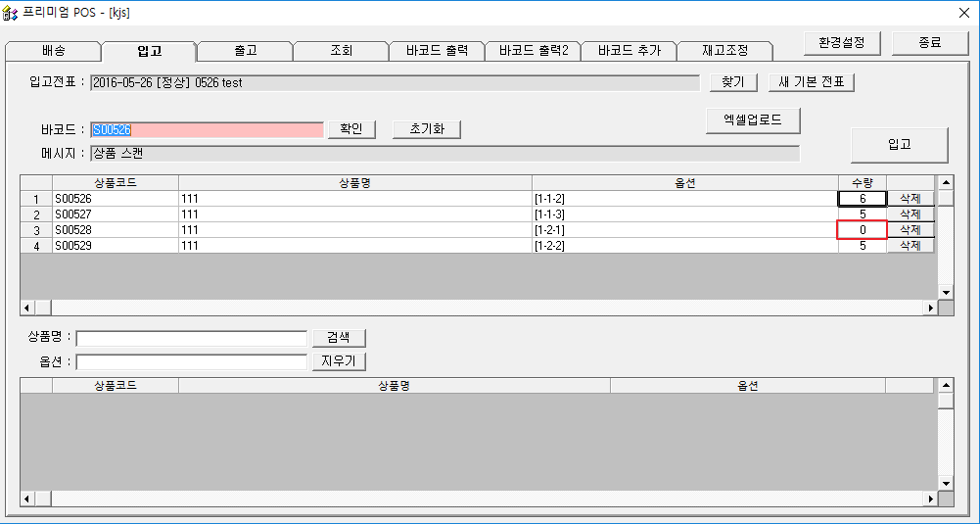This screenshot has height=524, width=980.
Task: Click 검색 to search products
Action: click(339, 338)
